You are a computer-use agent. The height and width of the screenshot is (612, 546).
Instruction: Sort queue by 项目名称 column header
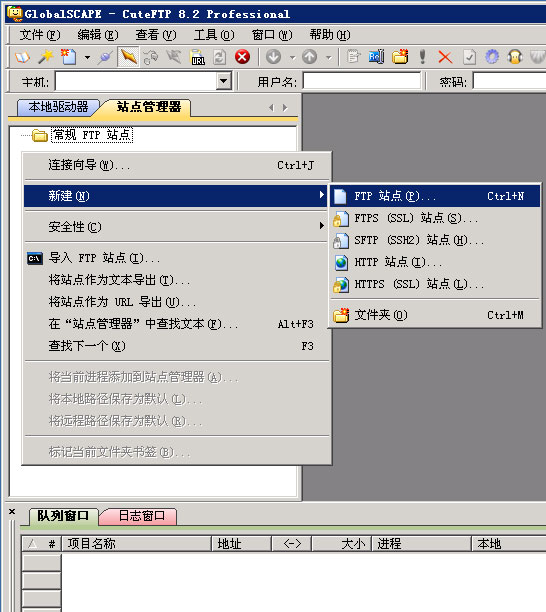coord(136,544)
